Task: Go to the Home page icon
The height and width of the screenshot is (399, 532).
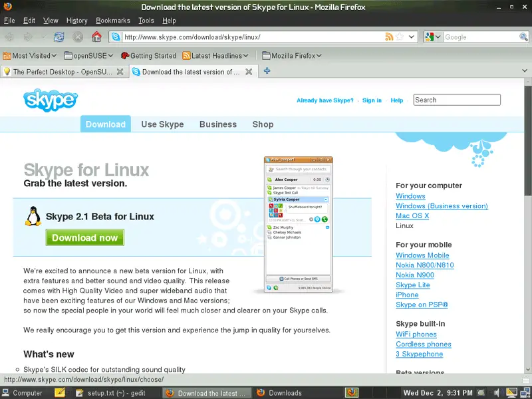Action: pos(96,37)
